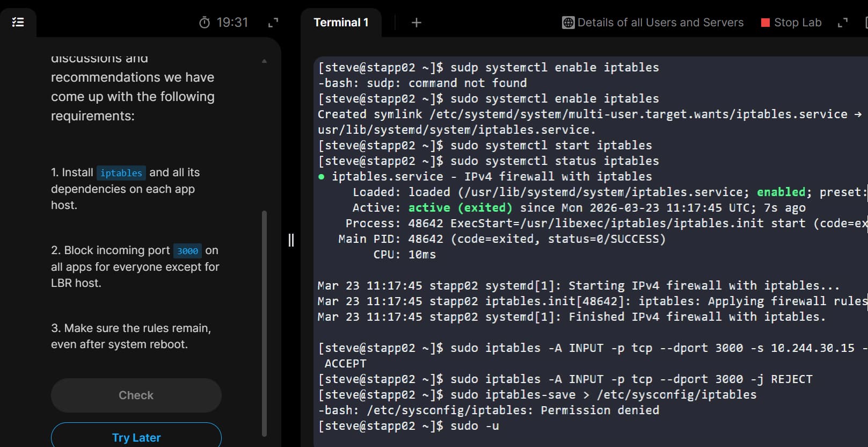Choose Try Later
868x447 pixels.
click(136, 437)
